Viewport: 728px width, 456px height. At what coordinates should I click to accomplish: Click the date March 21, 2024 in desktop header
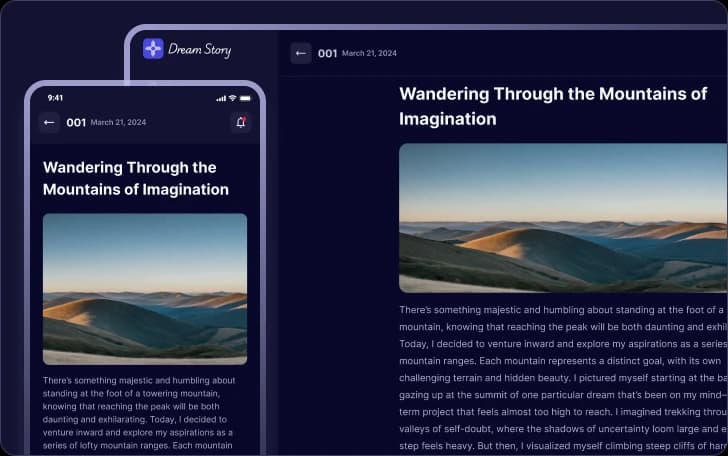click(370, 53)
